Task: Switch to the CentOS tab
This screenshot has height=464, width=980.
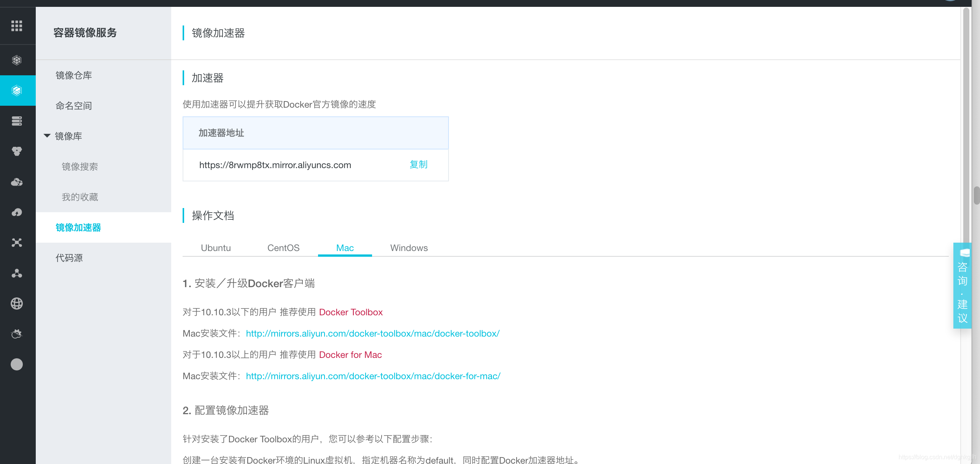Action: [283, 248]
